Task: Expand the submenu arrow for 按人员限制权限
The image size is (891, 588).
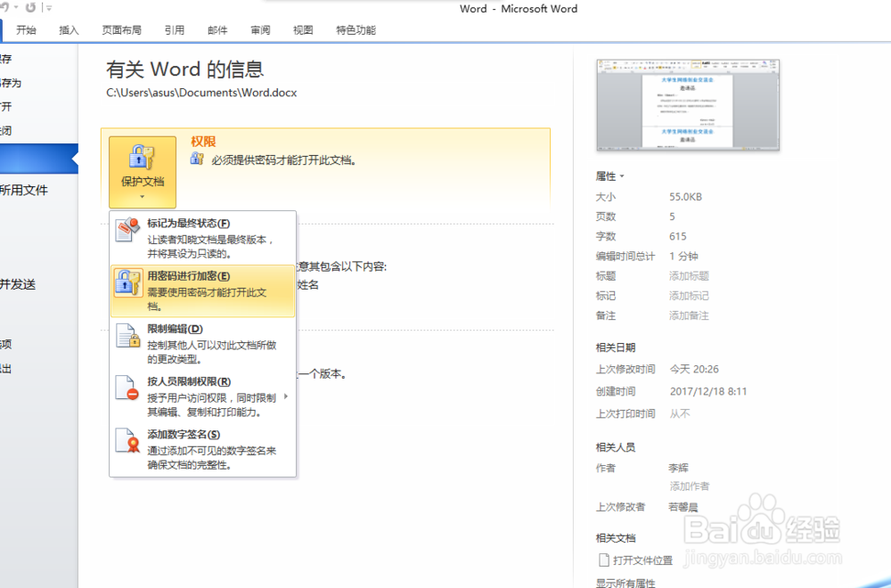Action: click(x=286, y=396)
